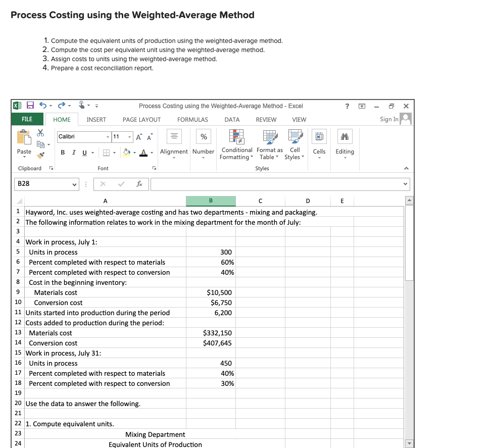
Task: Toggle underline formatting
Action: click(85, 153)
